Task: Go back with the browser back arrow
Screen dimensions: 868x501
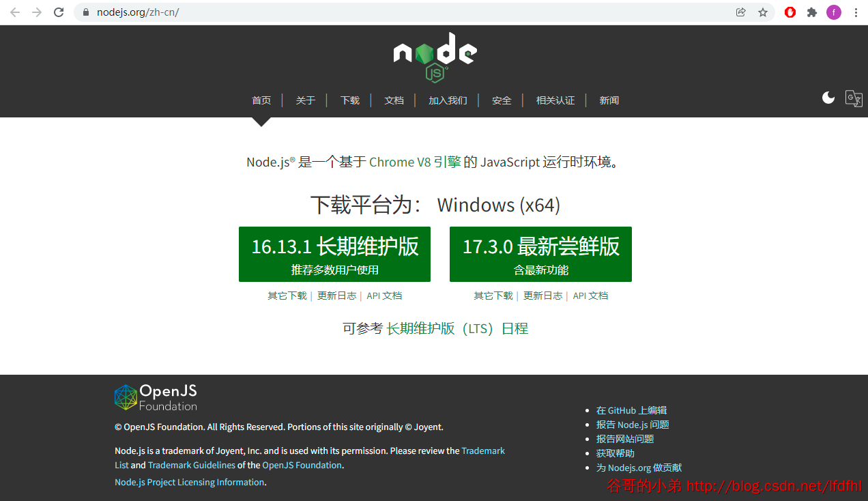Action: [x=15, y=12]
